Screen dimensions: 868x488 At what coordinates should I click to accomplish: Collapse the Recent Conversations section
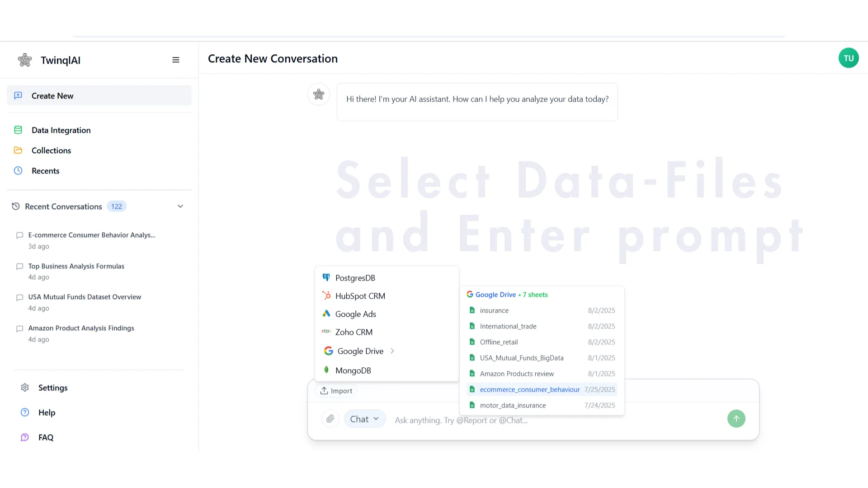[x=180, y=206]
